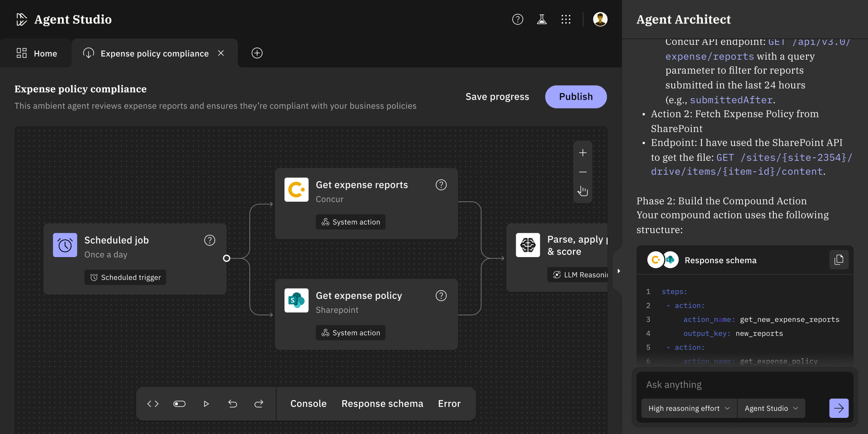The image size is (868, 434).
Task: Open the Console tab
Action: (308, 404)
